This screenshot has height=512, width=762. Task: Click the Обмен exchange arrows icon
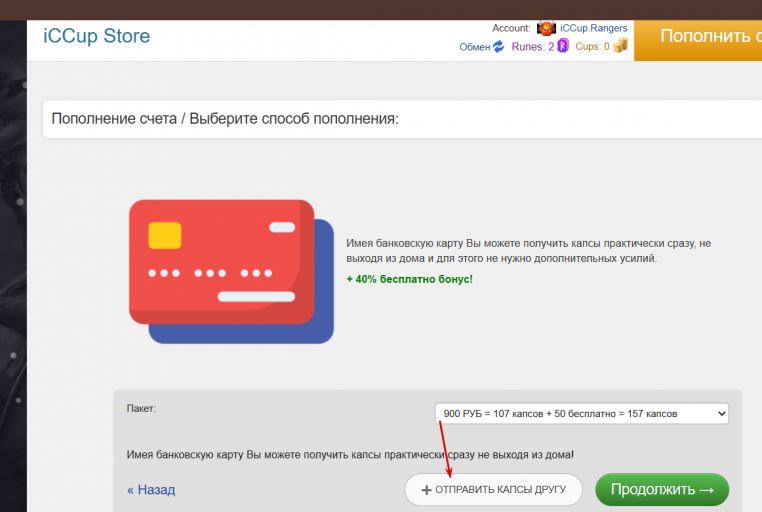(x=499, y=47)
